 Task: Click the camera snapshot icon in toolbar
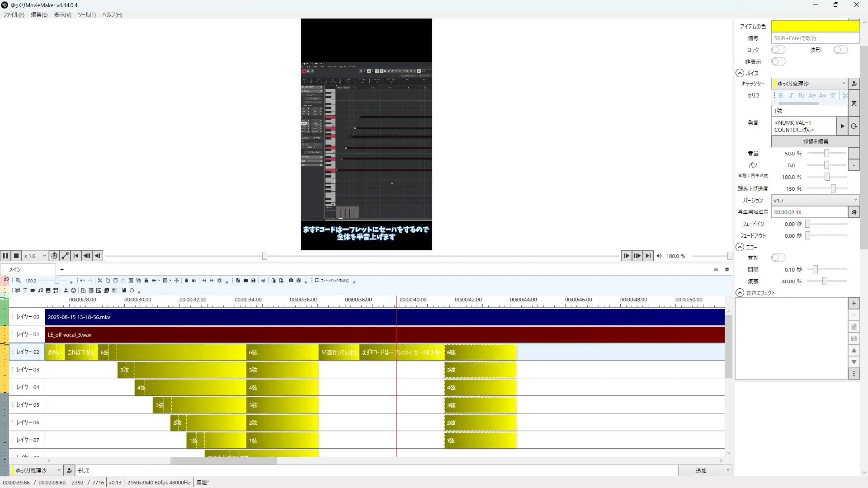point(291,281)
